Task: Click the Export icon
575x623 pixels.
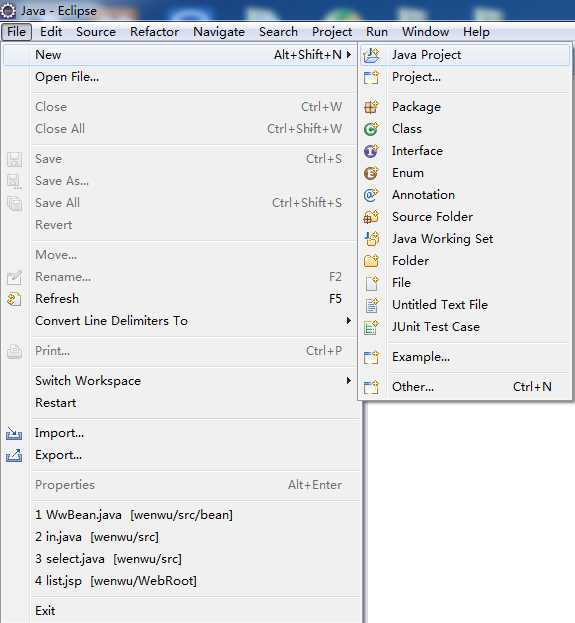Action: click(14, 455)
